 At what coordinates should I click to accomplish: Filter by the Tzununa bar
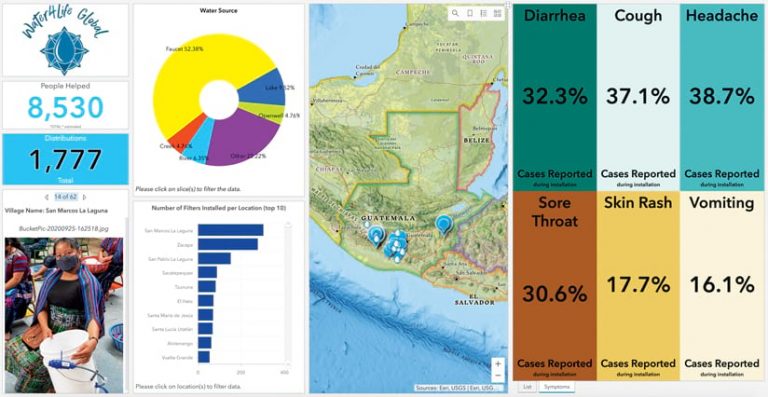pos(207,286)
